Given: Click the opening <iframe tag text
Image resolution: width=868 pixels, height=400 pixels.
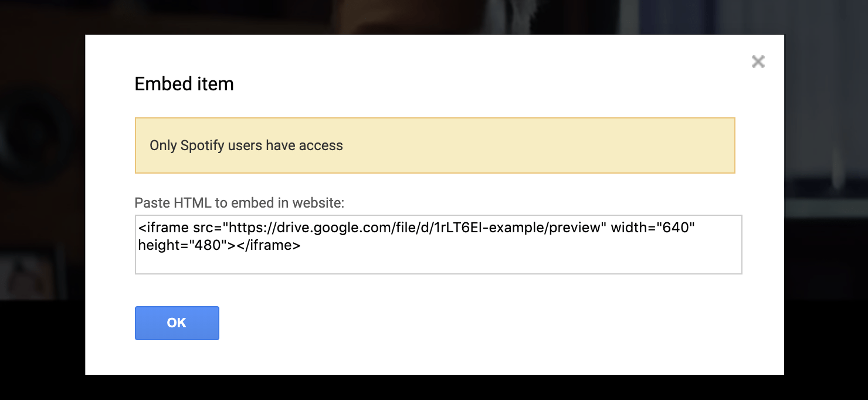Looking at the screenshot, I should (164, 228).
